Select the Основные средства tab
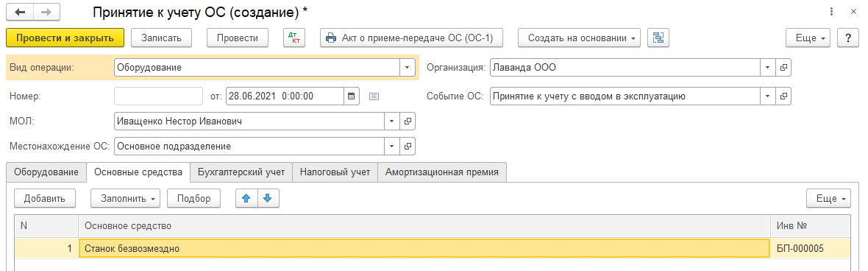This screenshot has width=868, height=271. pos(138,172)
